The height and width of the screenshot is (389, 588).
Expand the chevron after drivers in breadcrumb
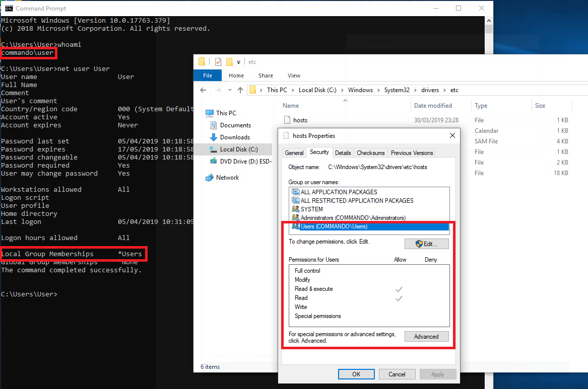pyautogui.click(x=445, y=90)
